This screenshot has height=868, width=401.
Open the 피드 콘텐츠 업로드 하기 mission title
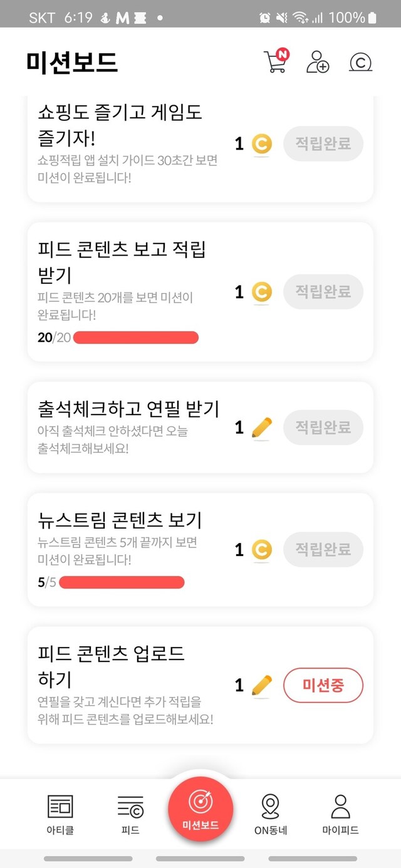(112, 666)
